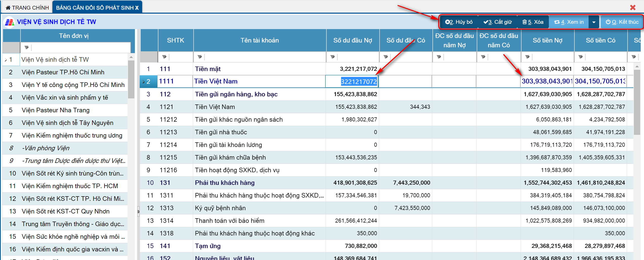Click the red X close icon top right
Image resolution: width=644 pixels, height=260 pixels.
coord(633,8)
